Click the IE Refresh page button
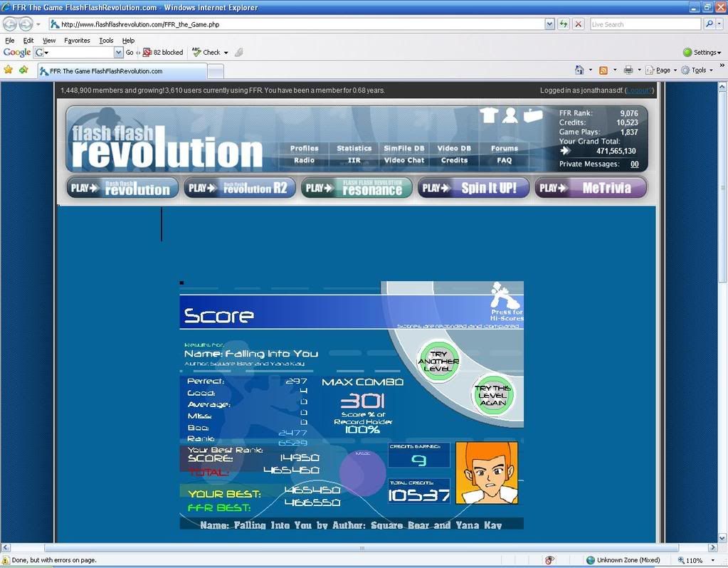 pyautogui.click(x=564, y=24)
